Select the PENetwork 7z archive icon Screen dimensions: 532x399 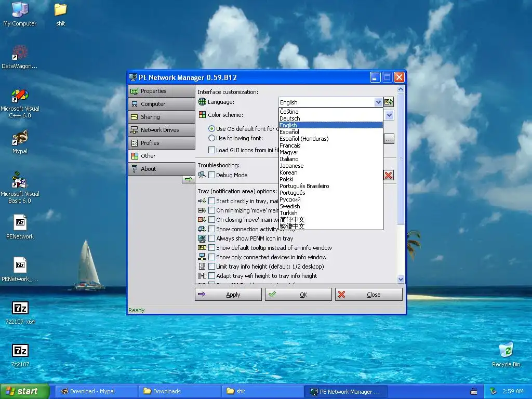pyautogui.click(x=20, y=227)
